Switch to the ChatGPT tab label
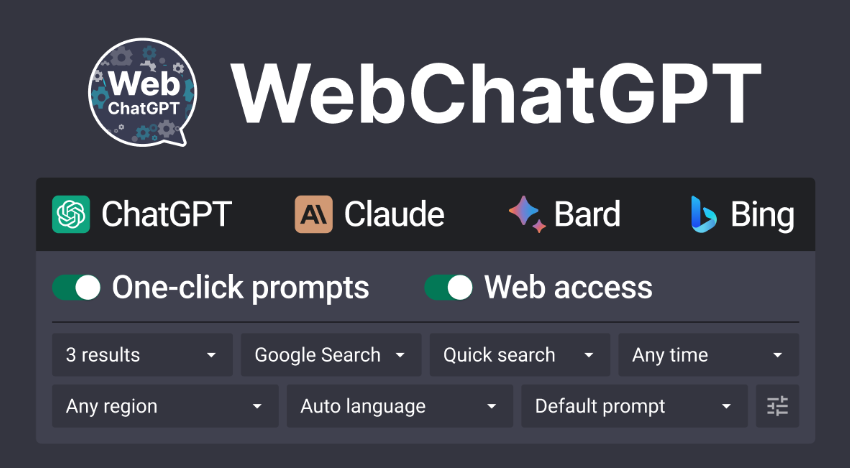The height and width of the screenshot is (468, 850). tap(167, 214)
